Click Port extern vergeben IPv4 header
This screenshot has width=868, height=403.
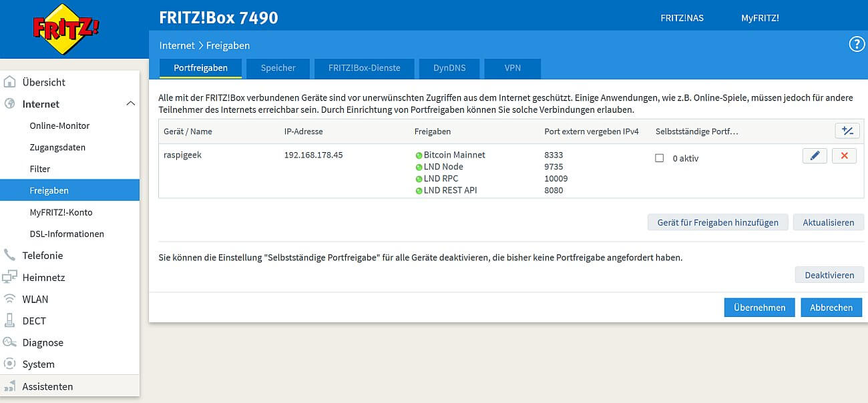click(592, 131)
